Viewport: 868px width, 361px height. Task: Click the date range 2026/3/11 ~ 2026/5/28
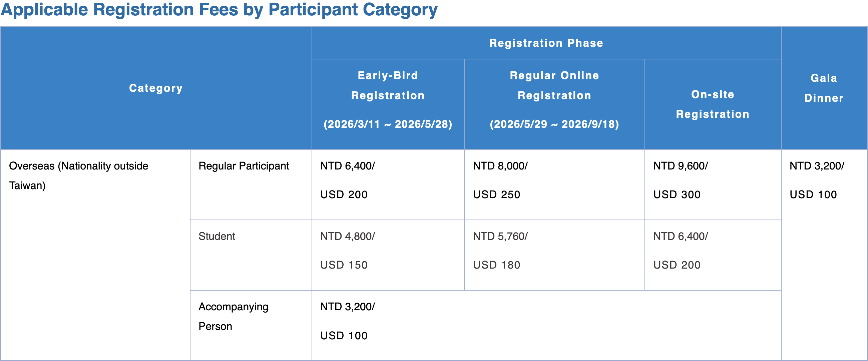click(388, 124)
